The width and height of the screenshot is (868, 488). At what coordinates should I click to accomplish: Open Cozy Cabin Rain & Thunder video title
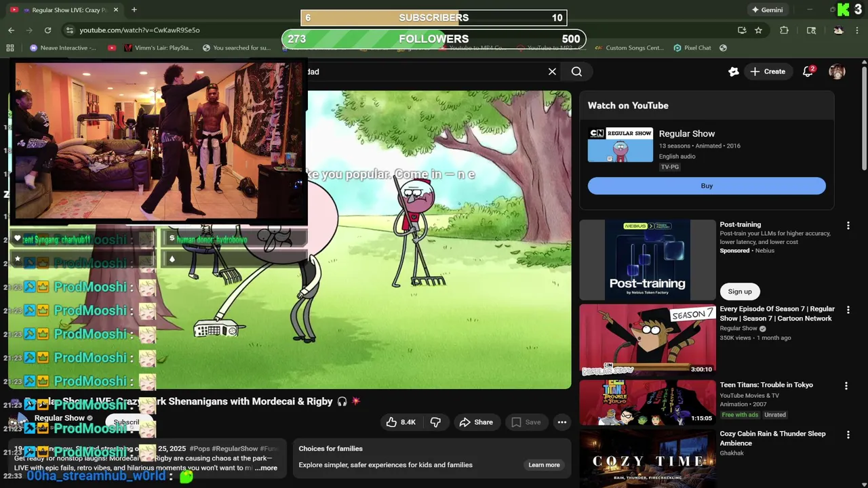pyautogui.click(x=772, y=438)
